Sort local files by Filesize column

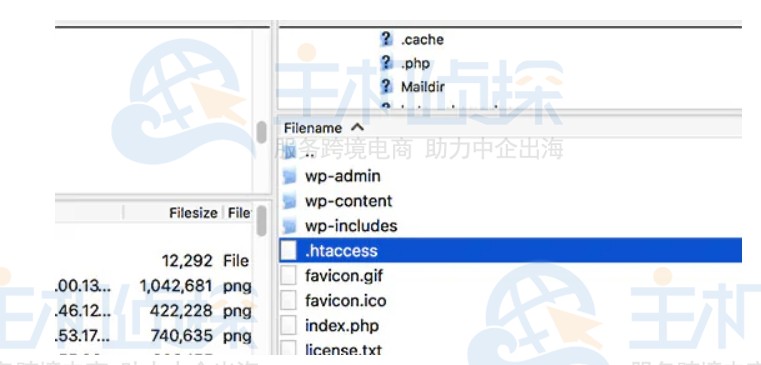pos(193,213)
